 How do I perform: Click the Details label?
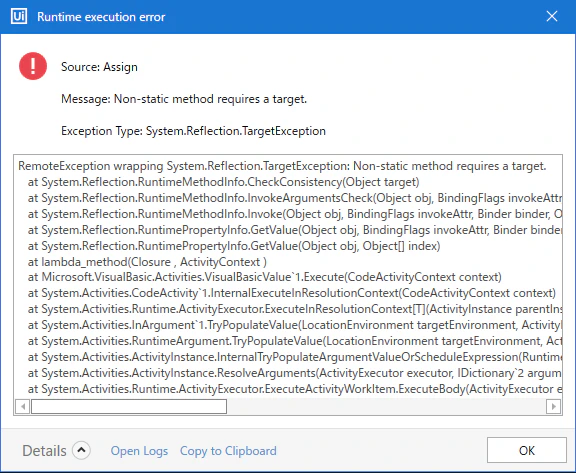pos(44,451)
